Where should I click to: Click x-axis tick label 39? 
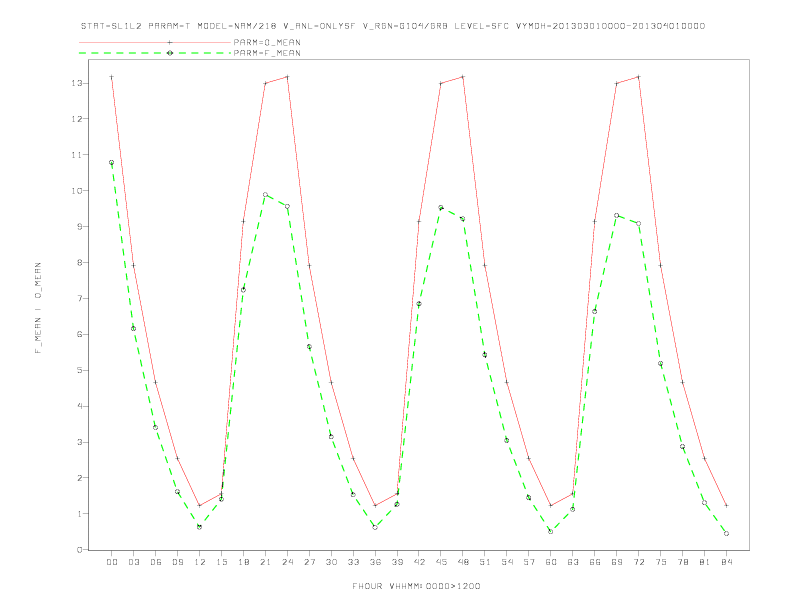[397, 562]
